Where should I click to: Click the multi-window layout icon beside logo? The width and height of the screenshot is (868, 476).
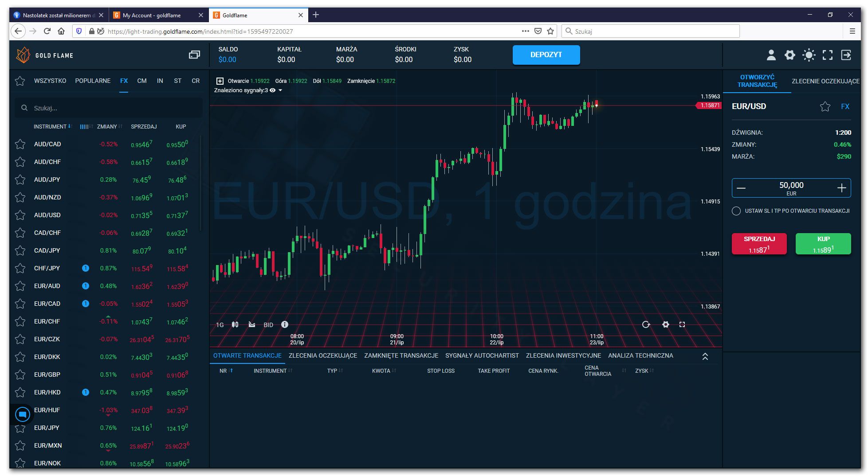194,55
